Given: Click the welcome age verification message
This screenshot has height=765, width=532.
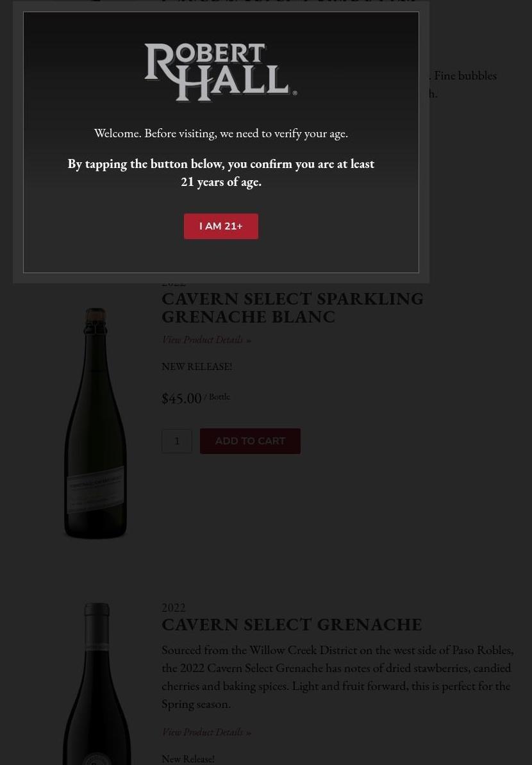Looking at the screenshot, I should [x=221, y=133].
